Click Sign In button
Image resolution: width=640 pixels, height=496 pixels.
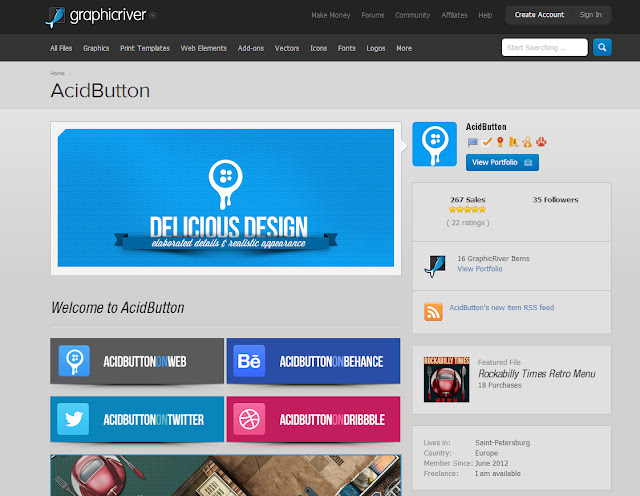591,15
